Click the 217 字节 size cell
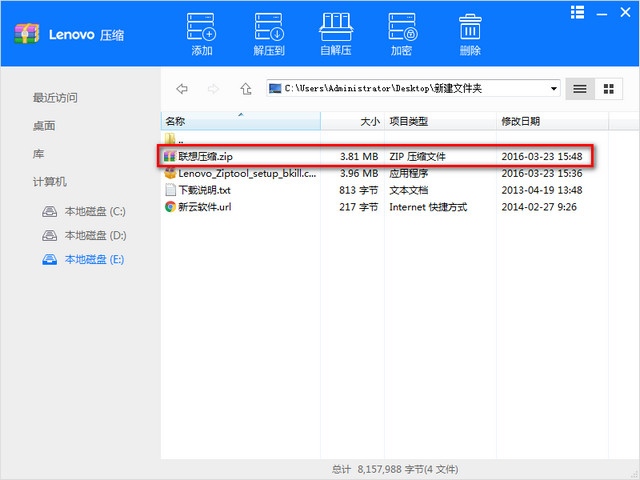 pyautogui.click(x=358, y=207)
